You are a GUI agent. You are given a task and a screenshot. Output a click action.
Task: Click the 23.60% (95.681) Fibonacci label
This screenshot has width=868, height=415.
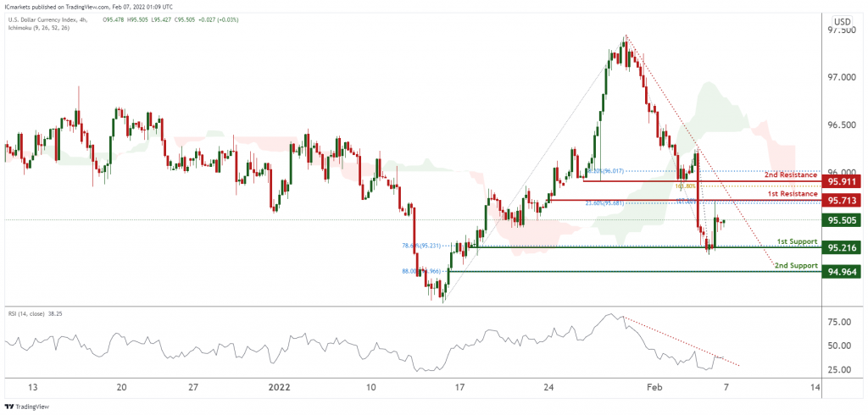(x=607, y=203)
